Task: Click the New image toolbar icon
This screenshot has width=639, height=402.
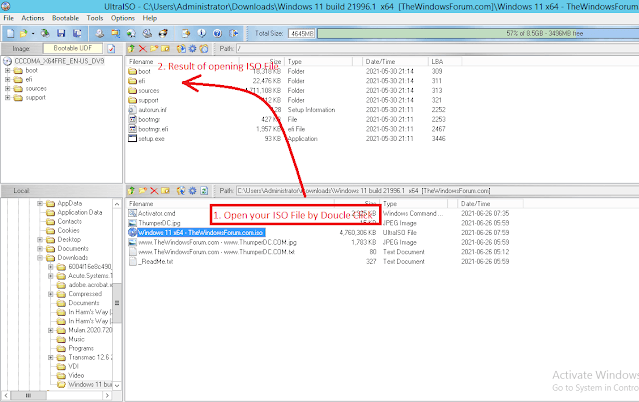Action: tap(10, 33)
